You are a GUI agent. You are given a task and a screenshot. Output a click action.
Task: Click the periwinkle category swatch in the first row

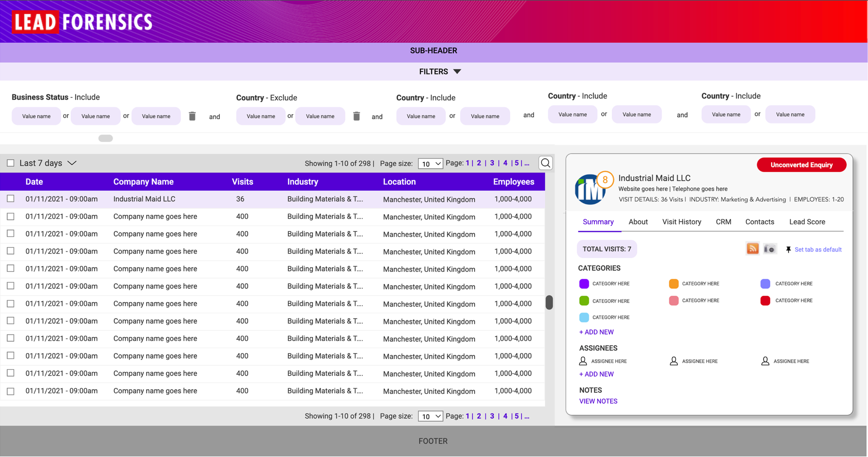pyautogui.click(x=765, y=283)
